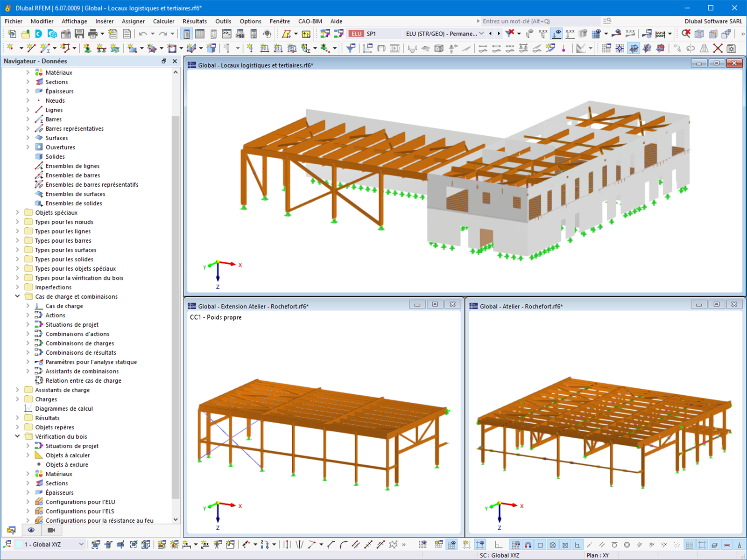Expand the Cas de charge tree item

[28, 306]
